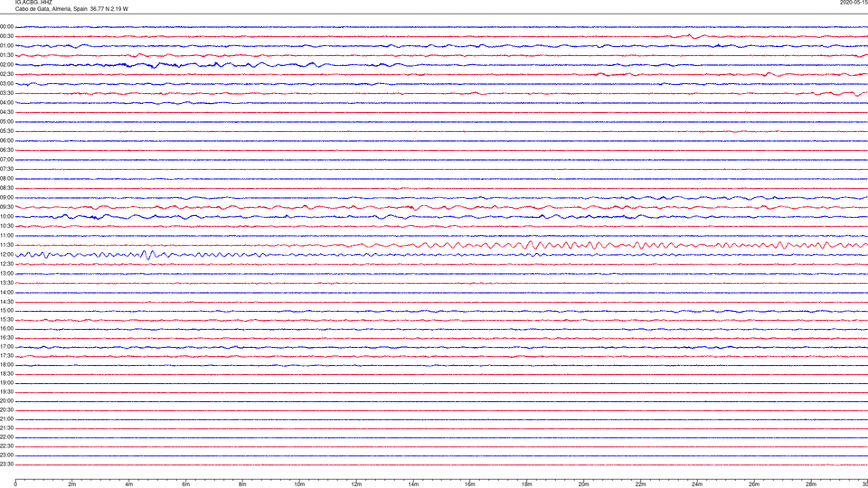The height and width of the screenshot is (488, 868).
Task: Click the 13:00 row label
Action: [6, 273]
